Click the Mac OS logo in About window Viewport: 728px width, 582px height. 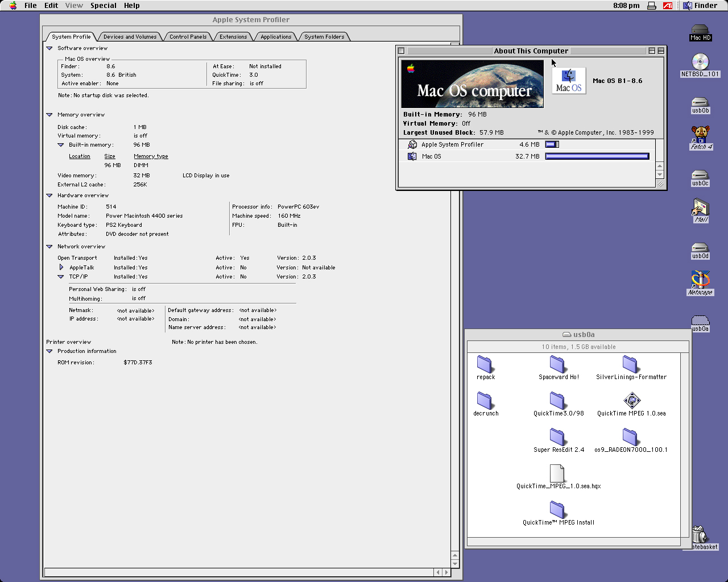[x=569, y=81]
